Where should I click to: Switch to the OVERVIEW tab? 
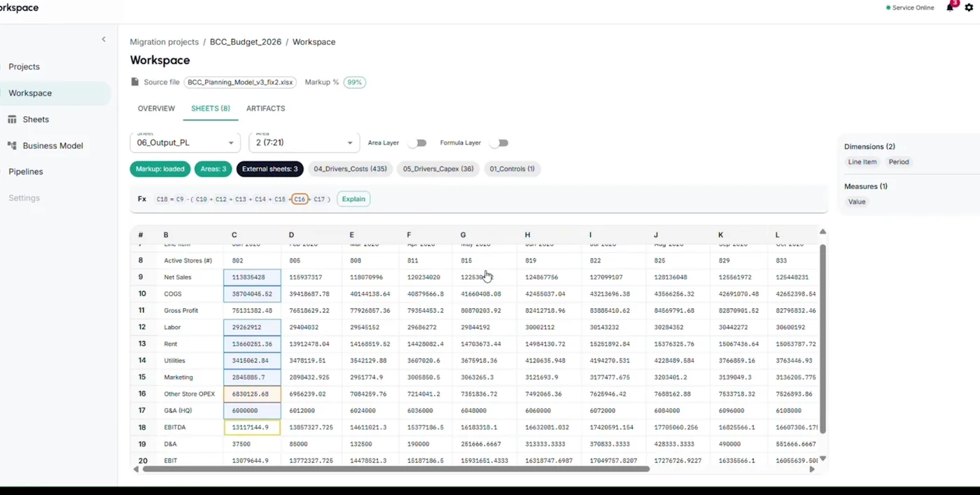tap(156, 109)
